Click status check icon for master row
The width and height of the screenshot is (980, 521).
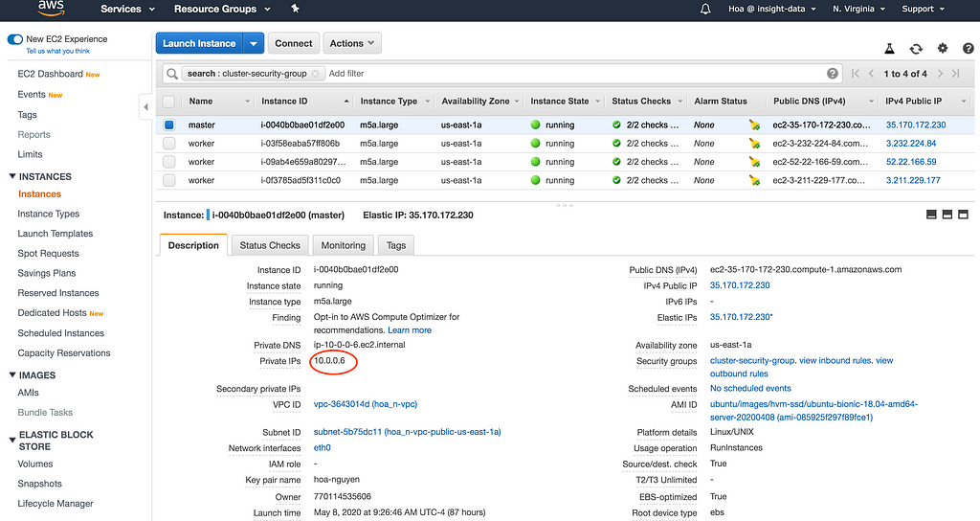point(616,125)
